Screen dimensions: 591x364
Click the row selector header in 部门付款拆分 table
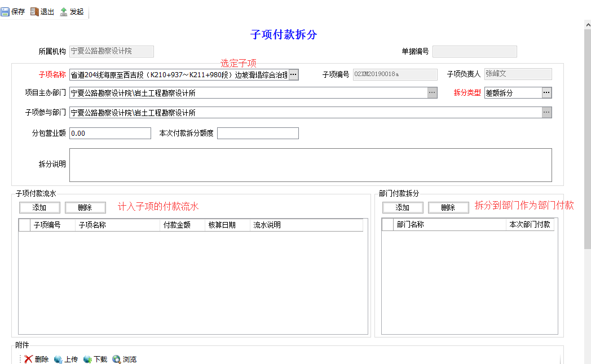(x=388, y=224)
